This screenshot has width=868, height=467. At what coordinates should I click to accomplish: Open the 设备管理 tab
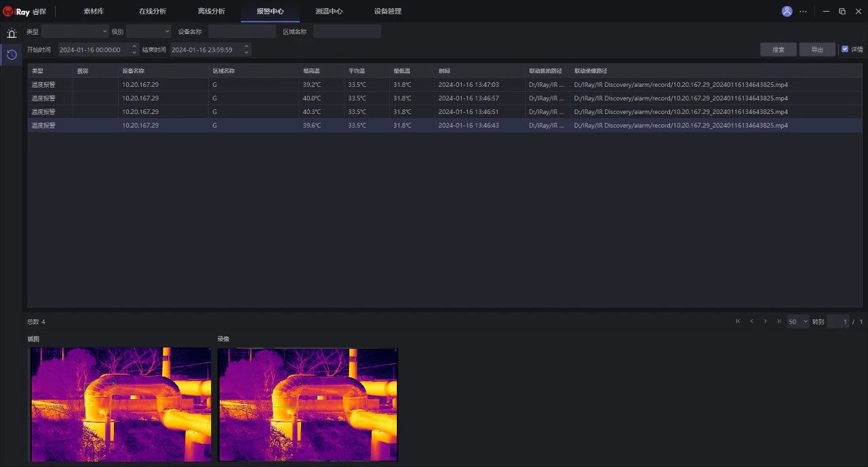click(x=388, y=12)
